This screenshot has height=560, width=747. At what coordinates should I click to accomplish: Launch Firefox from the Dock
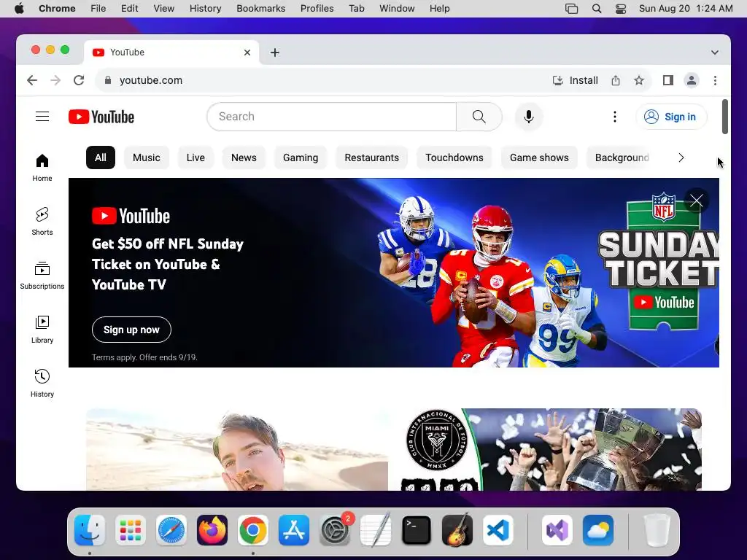[x=212, y=530]
